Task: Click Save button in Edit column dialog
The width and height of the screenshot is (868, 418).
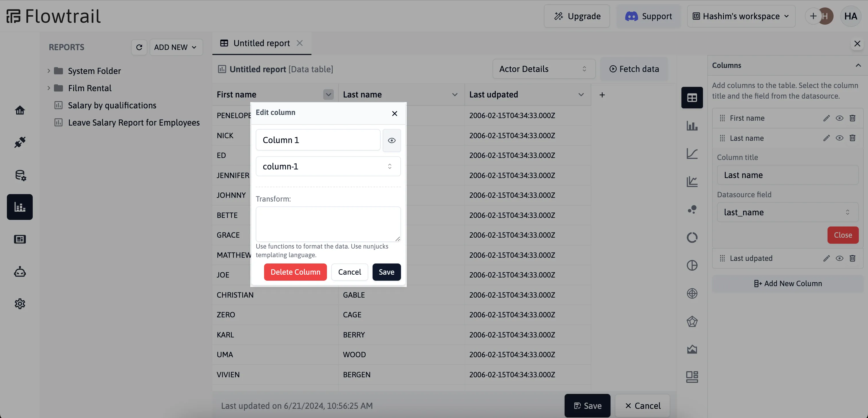Action: [386, 272]
